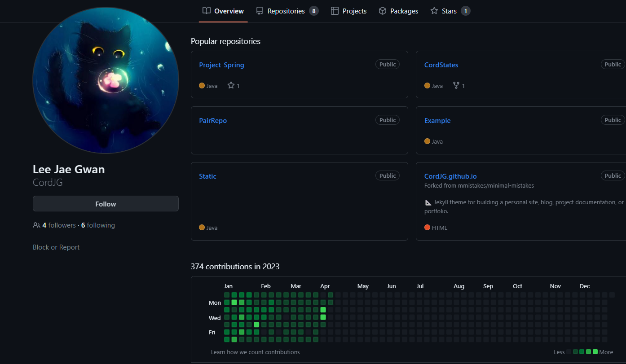The image size is (626, 364).
Task: Click the Jan month label
Action: 228,286
